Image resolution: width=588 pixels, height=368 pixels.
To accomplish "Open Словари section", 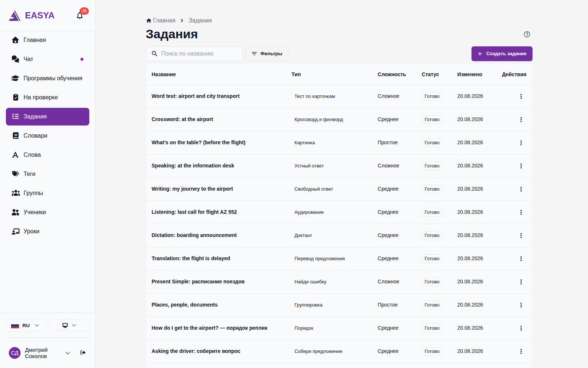I will pyautogui.click(x=47, y=136).
